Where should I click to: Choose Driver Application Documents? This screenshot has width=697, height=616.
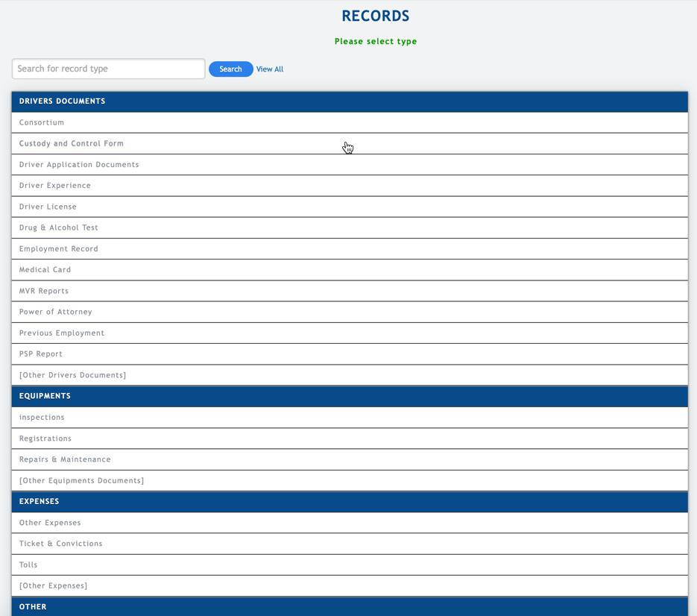(79, 165)
